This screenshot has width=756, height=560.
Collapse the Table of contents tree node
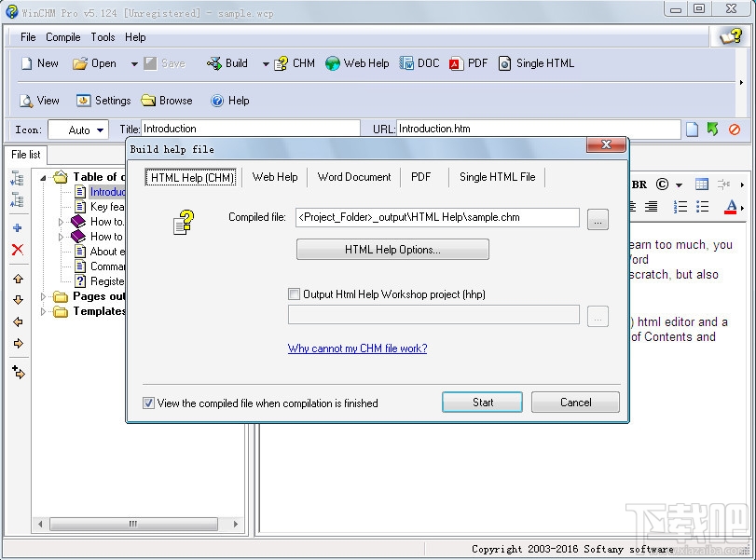point(43,177)
